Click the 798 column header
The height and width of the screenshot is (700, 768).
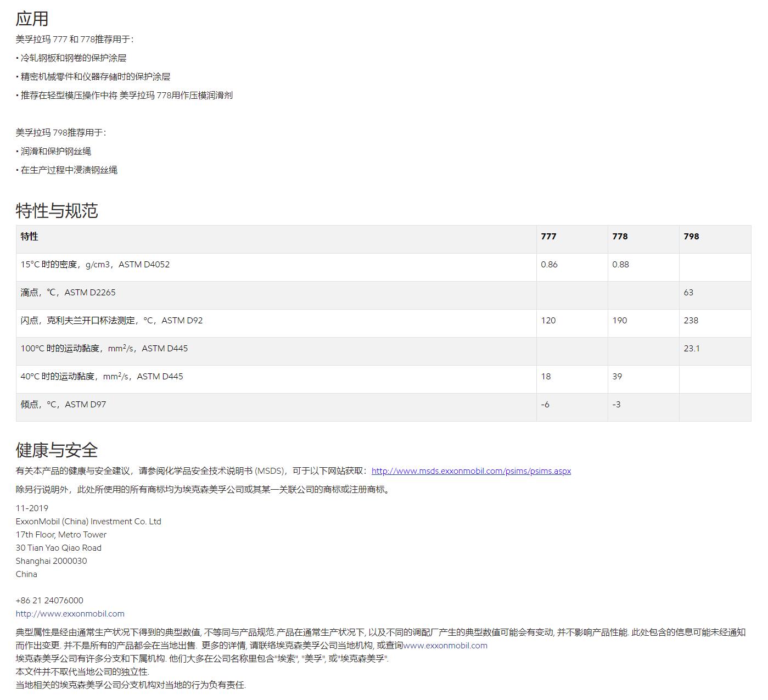[x=691, y=237]
